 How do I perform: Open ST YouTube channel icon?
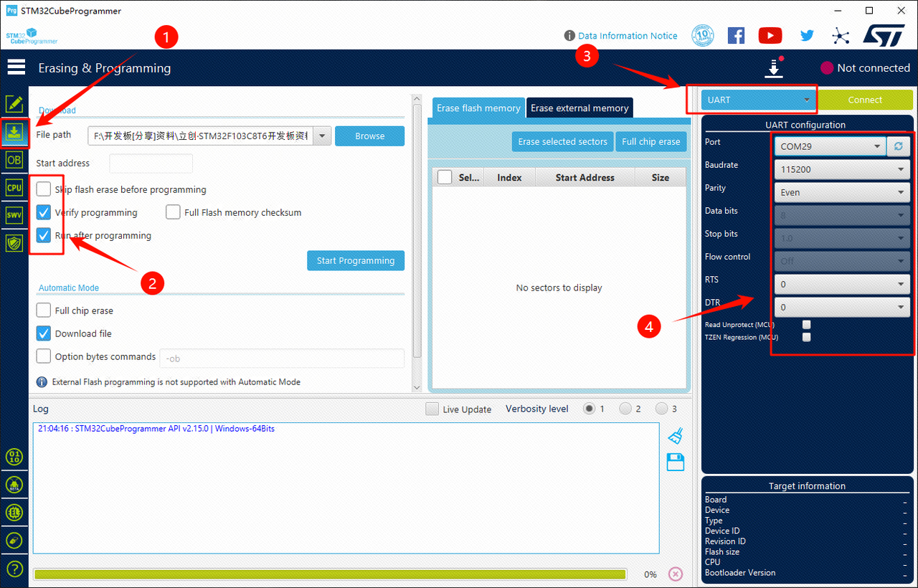point(770,35)
